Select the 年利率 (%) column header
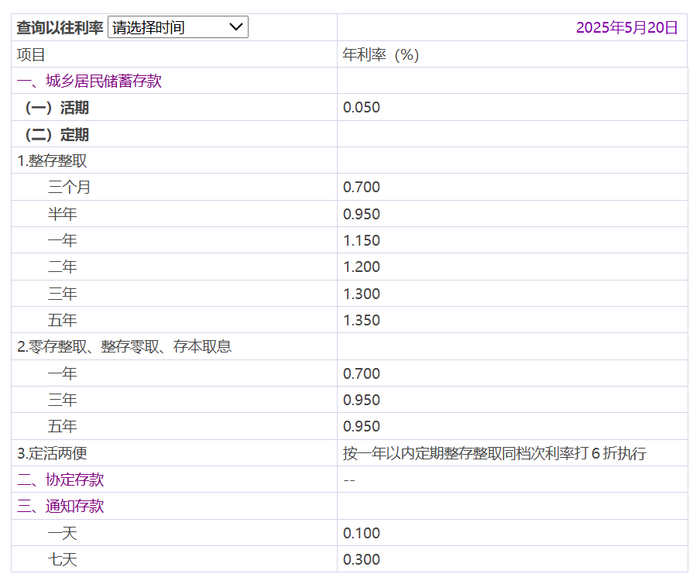 pos(381,54)
